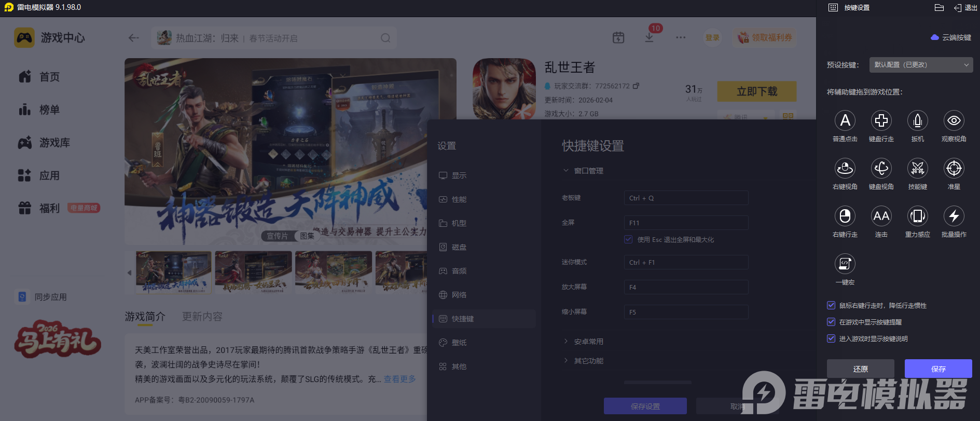
Task: Click the 查看更多 link
Action: [x=400, y=379]
